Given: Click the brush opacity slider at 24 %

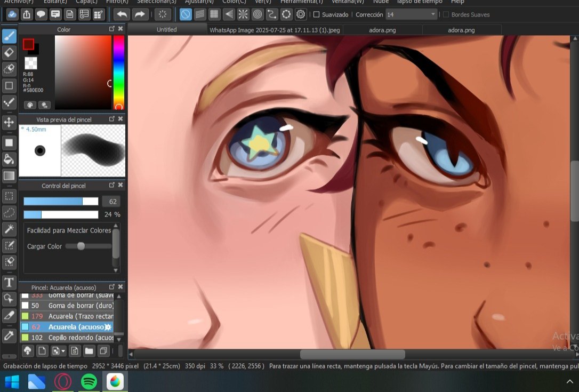Looking at the screenshot, I should tap(61, 214).
